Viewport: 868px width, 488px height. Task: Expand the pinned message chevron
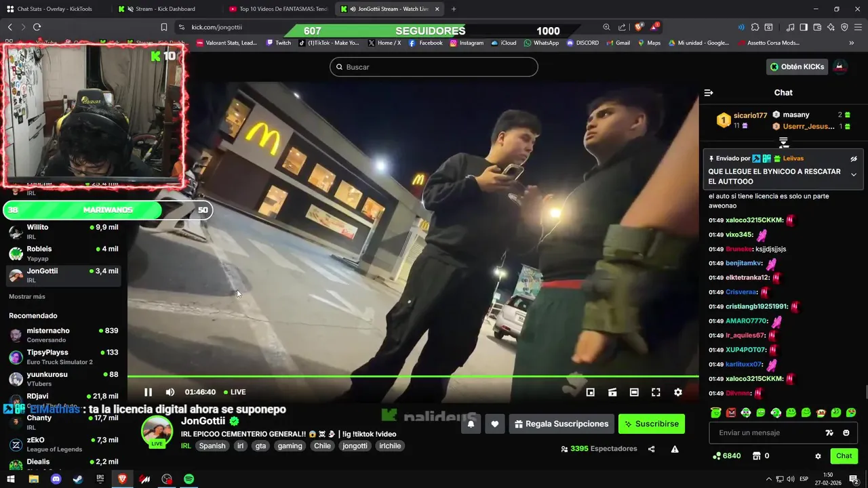[x=854, y=174]
